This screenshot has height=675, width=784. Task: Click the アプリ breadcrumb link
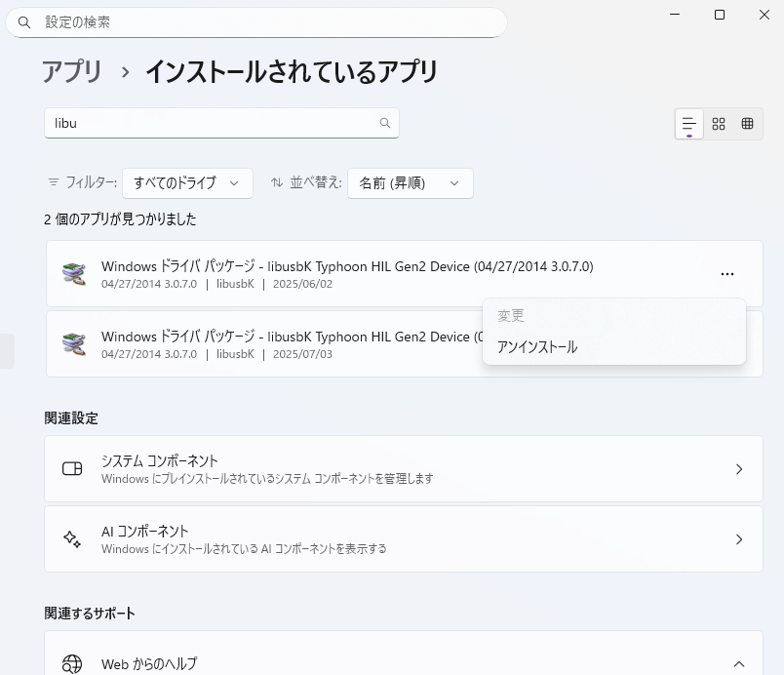click(x=71, y=71)
